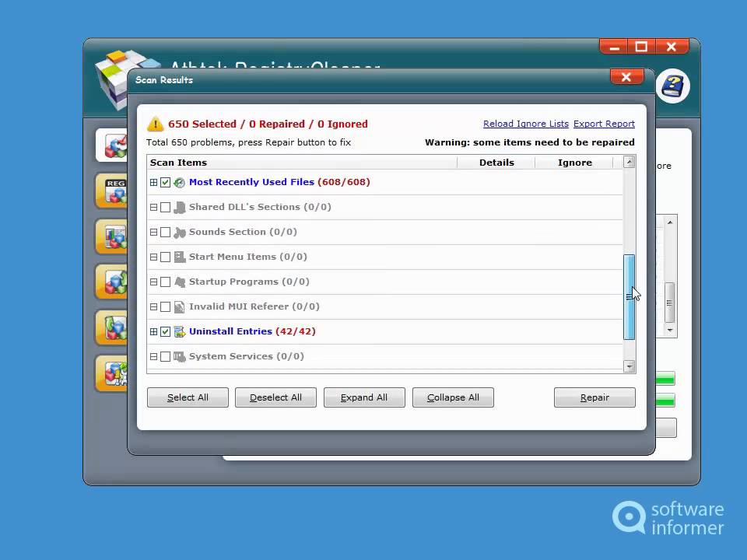Toggle the System Services tree expander

click(153, 357)
